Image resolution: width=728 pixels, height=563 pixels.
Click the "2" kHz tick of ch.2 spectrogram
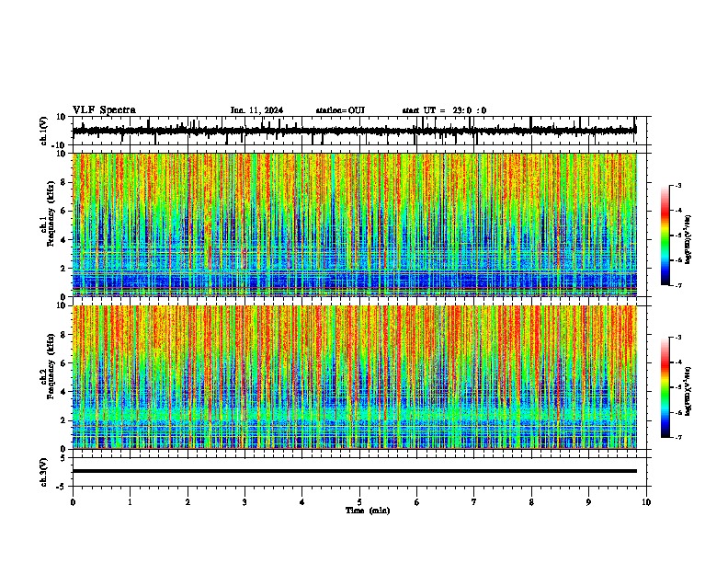(63, 420)
